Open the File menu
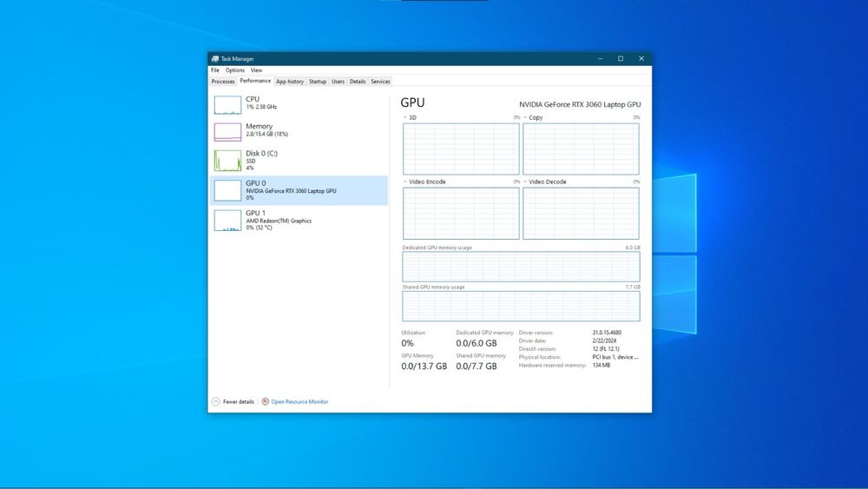This screenshot has width=868, height=489. pyautogui.click(x=214, y=70)
